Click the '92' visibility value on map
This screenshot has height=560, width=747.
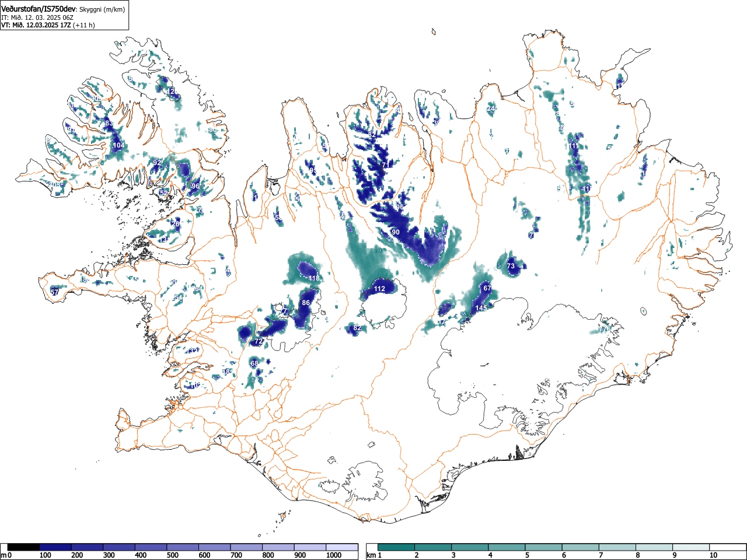pos(157,163)
